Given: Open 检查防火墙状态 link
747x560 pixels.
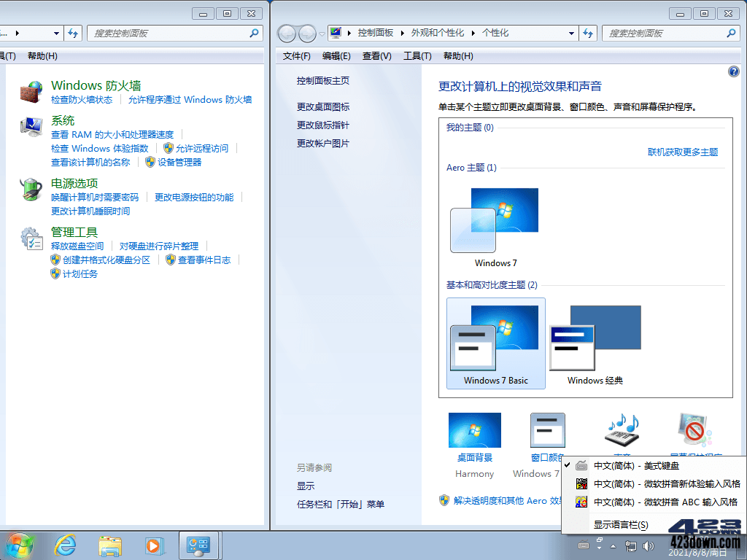Looking at the screenshot, I should point(82,99).
